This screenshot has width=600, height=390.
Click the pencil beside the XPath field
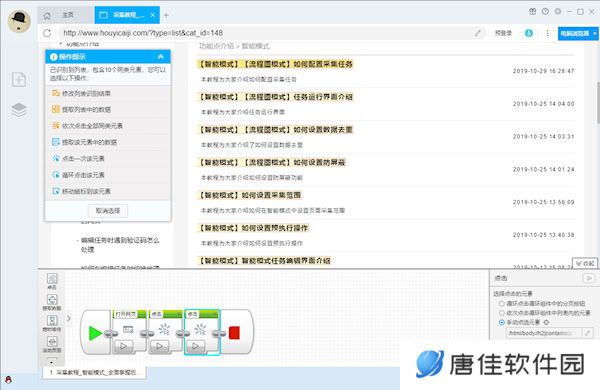tap(587, 333)
